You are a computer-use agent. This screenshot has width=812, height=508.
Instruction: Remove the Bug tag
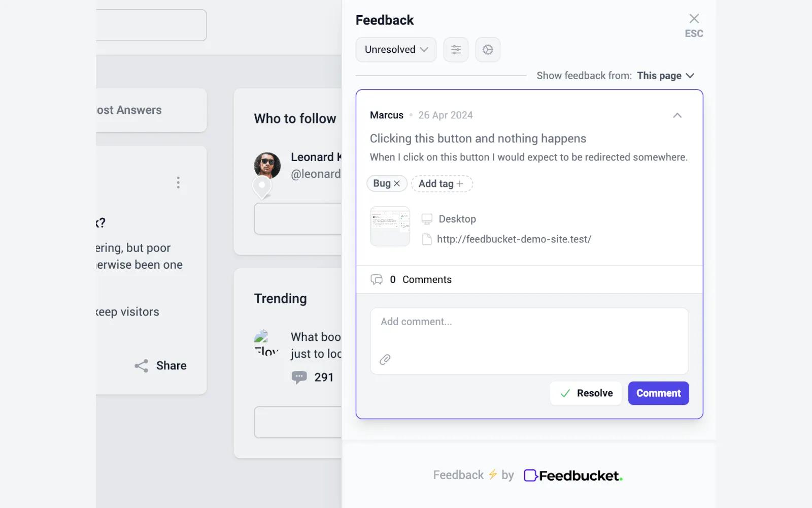pos(397,183)
